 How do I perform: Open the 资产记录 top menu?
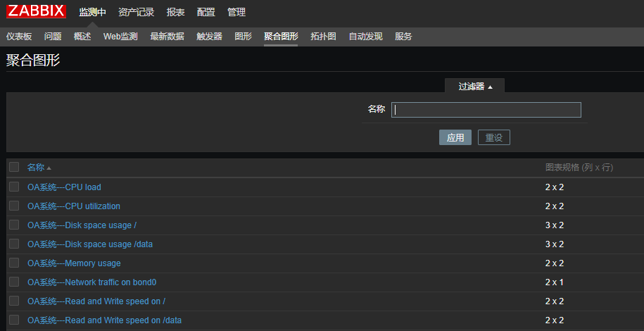coord(136,13)
